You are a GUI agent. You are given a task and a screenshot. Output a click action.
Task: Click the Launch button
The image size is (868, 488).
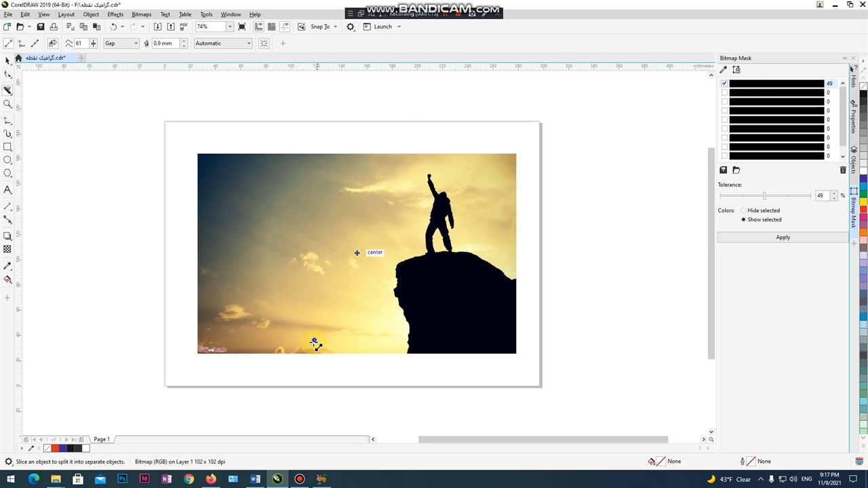382,26
